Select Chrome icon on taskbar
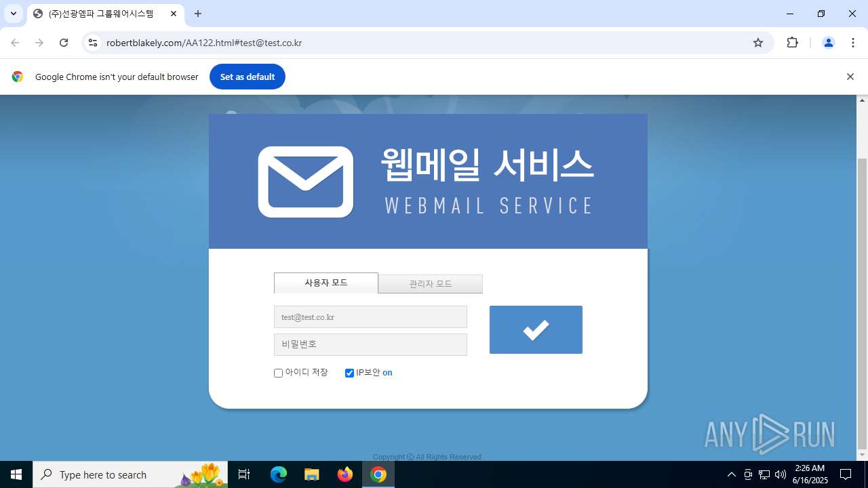The width and height of the screenshot is (868, 488). [378, 474]
